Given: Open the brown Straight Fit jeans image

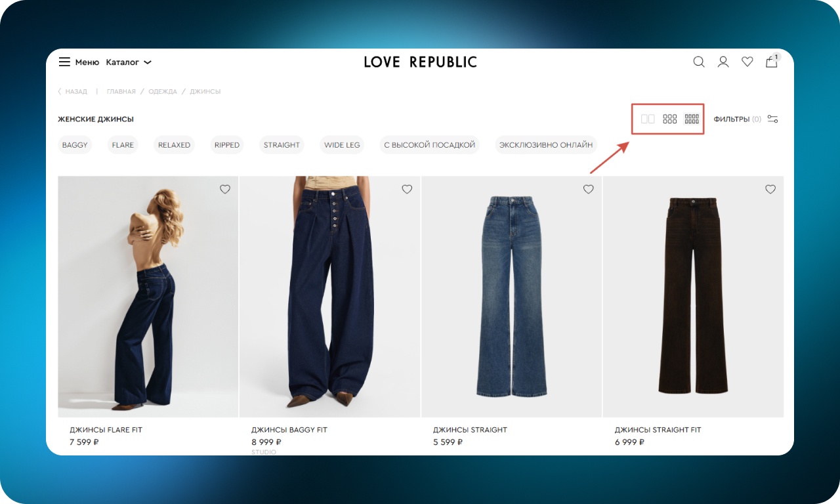Looking at the screenshot, I should [x=693, y=297].
